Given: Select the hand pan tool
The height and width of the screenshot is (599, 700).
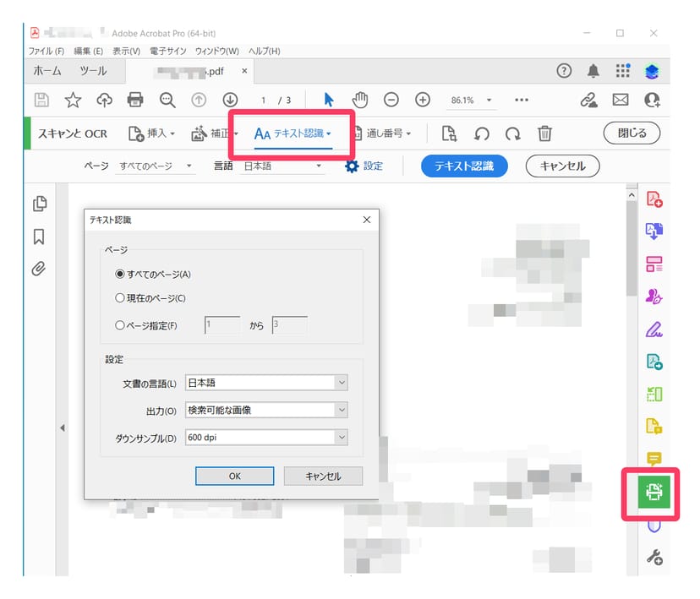Looking at the screenshot, I should pos(360,100).
